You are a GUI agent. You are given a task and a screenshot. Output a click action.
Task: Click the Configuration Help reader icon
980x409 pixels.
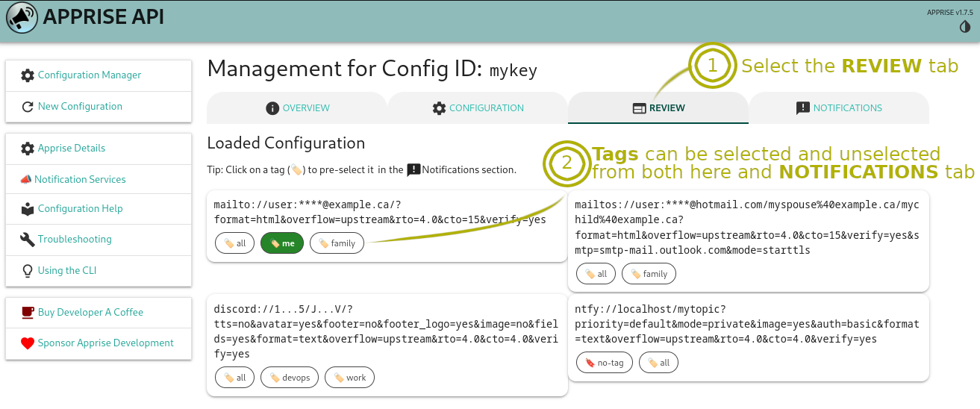point(28,209)
